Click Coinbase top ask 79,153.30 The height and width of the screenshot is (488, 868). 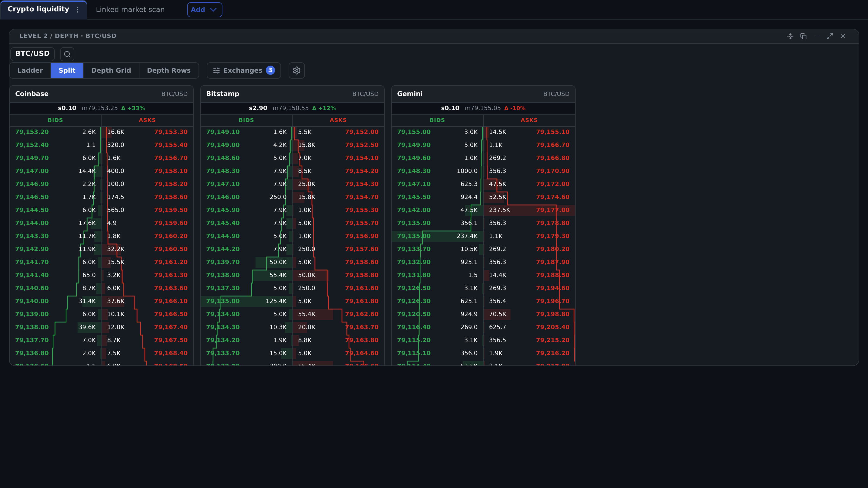(x=171, y=132)
